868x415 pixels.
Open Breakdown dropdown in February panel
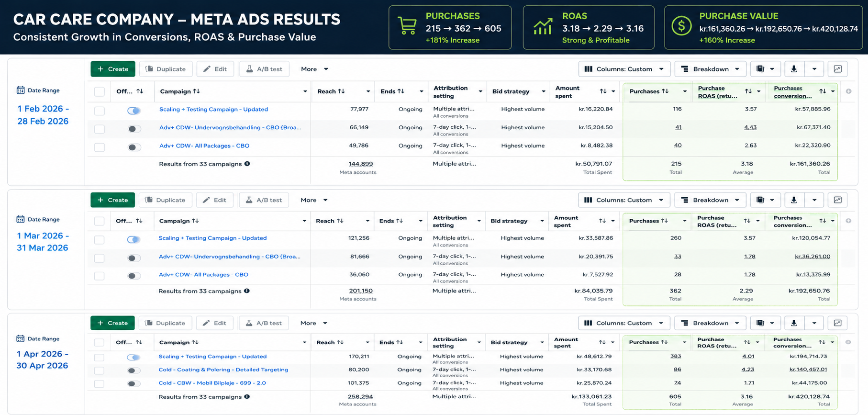(x=711, y=69)
